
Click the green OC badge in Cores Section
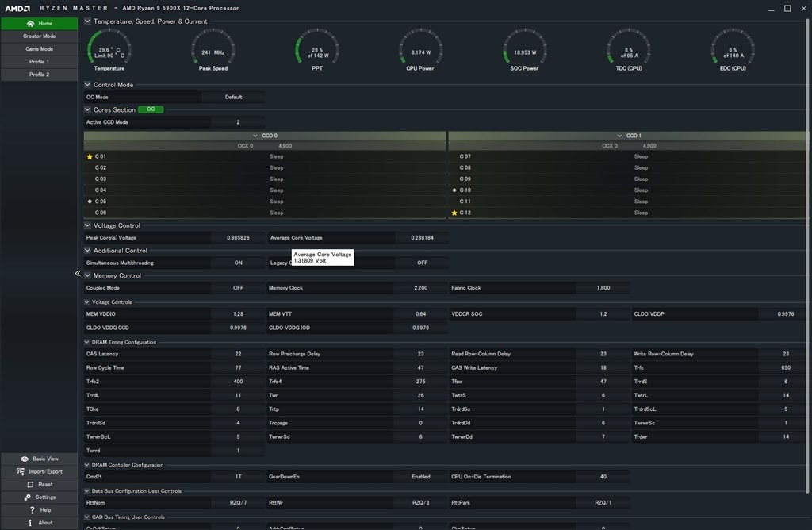151,109
